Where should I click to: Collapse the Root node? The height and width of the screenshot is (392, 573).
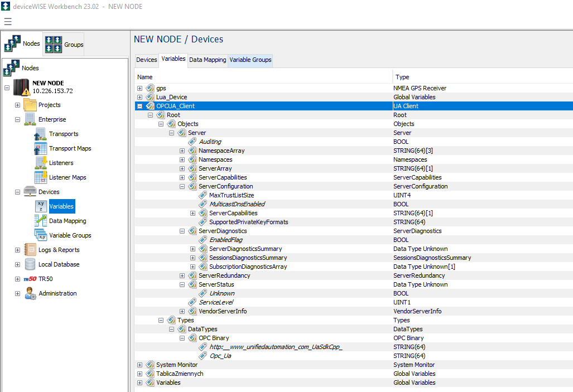coord(150,115)
